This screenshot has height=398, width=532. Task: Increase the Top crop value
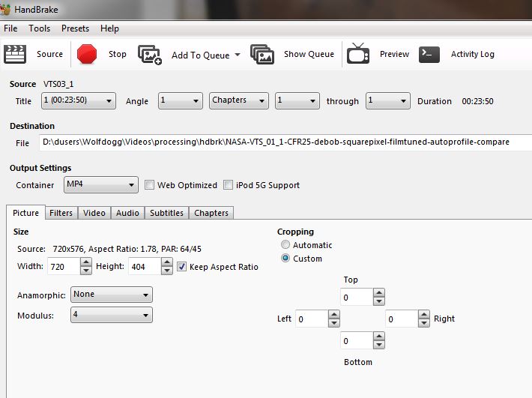379,293
